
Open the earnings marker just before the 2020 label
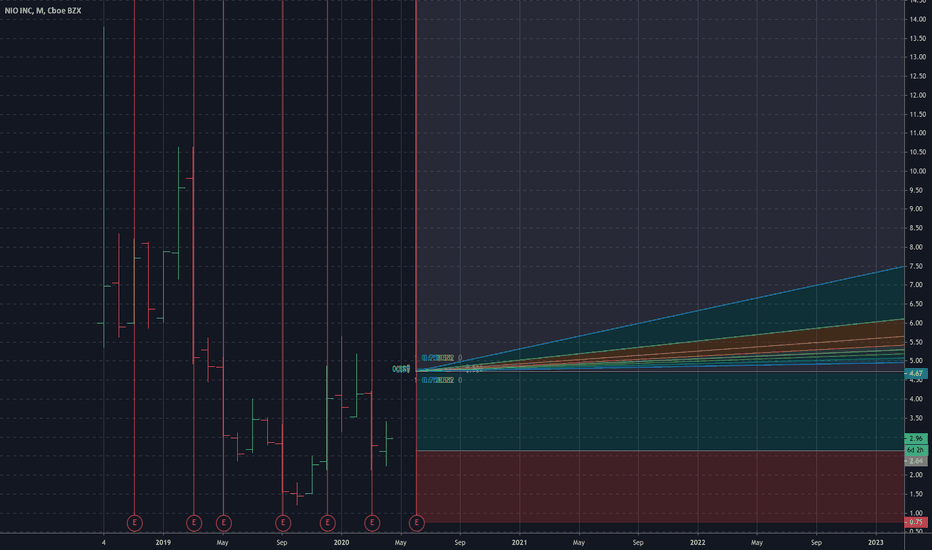(x=328, y=523)
